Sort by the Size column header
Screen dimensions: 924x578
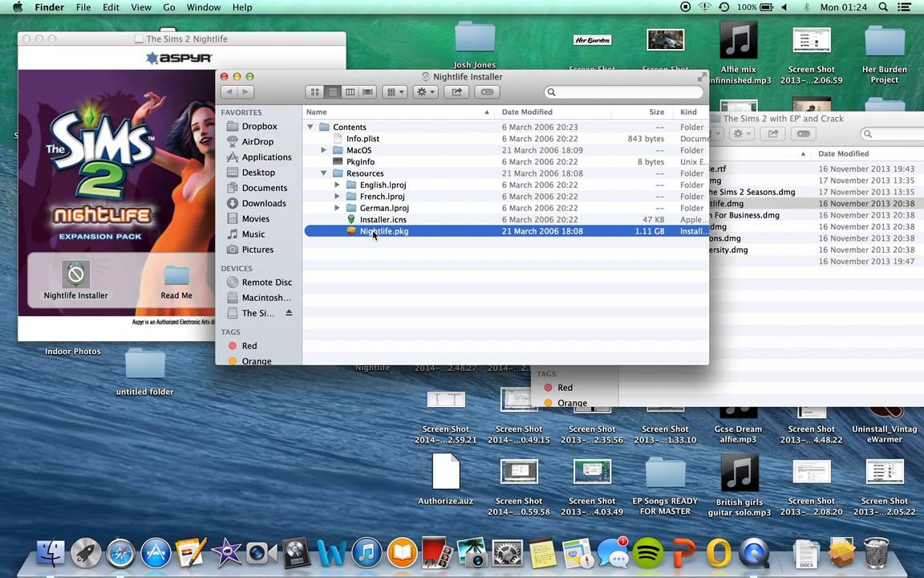pyautogui.click(x=640, y=112)
